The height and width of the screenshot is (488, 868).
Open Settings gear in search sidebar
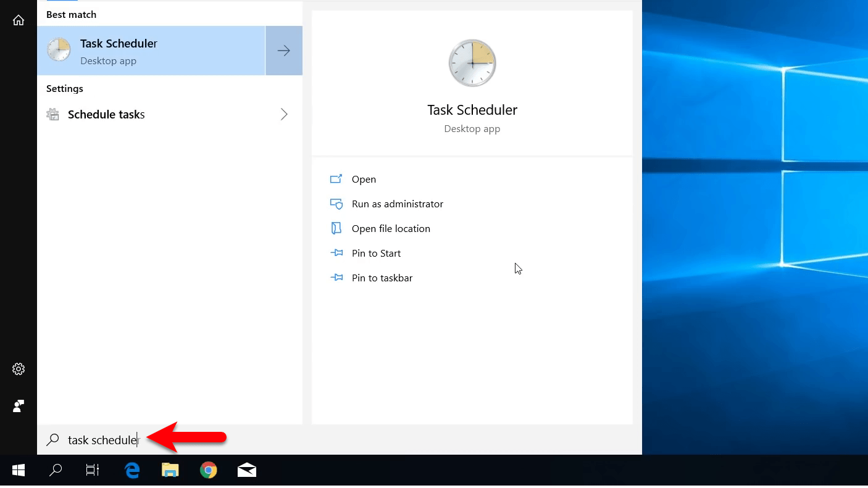tap(19, 369)
